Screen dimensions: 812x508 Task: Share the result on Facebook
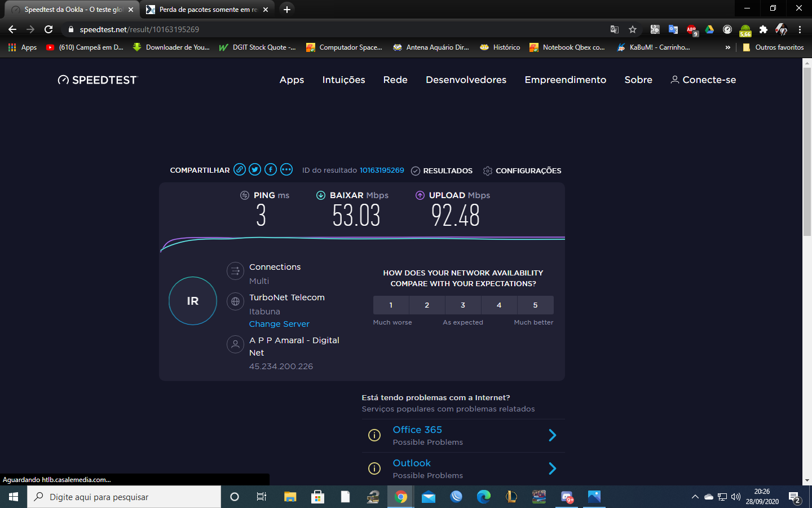tap(271, 169)
